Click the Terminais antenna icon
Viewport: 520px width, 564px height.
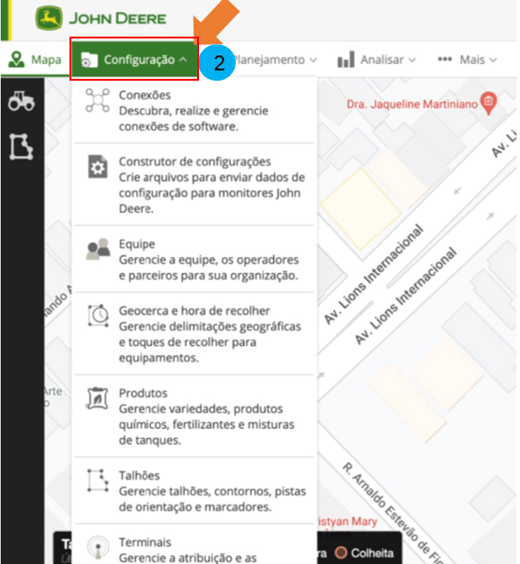pos(98,548)
